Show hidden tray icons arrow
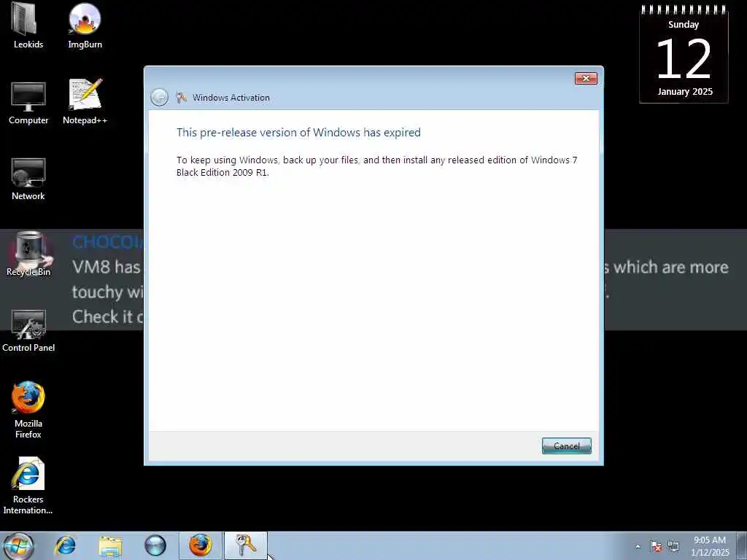The height and width of the screenshot is (560, 747). [638, 546]
